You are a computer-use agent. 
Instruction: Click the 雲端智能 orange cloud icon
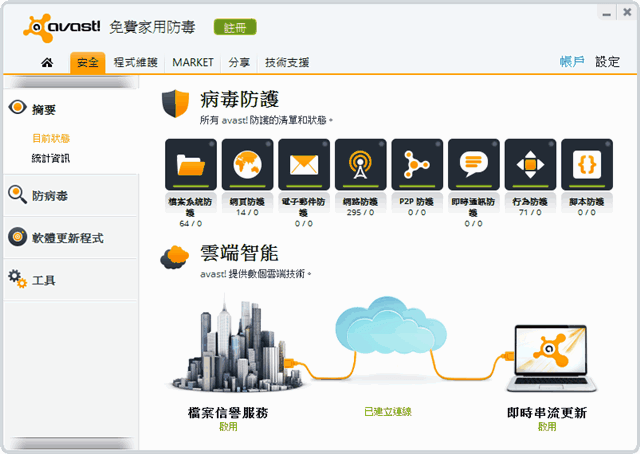[175, 257]
